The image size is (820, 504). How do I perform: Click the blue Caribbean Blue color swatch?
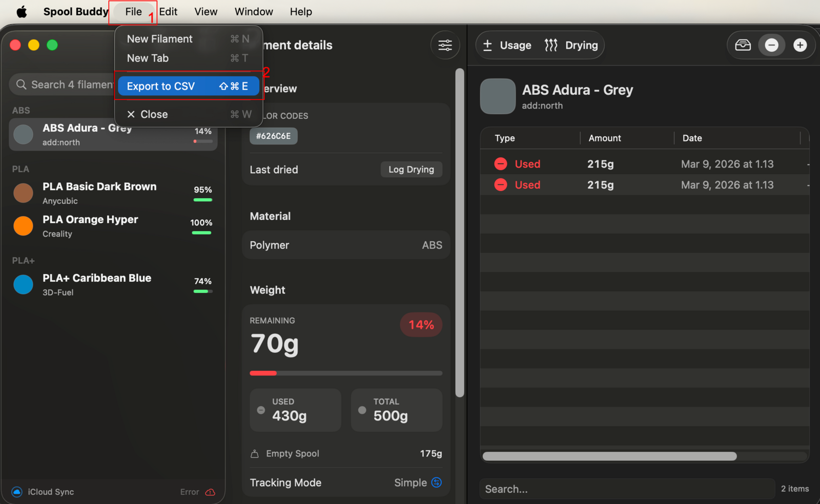[23, 284]
